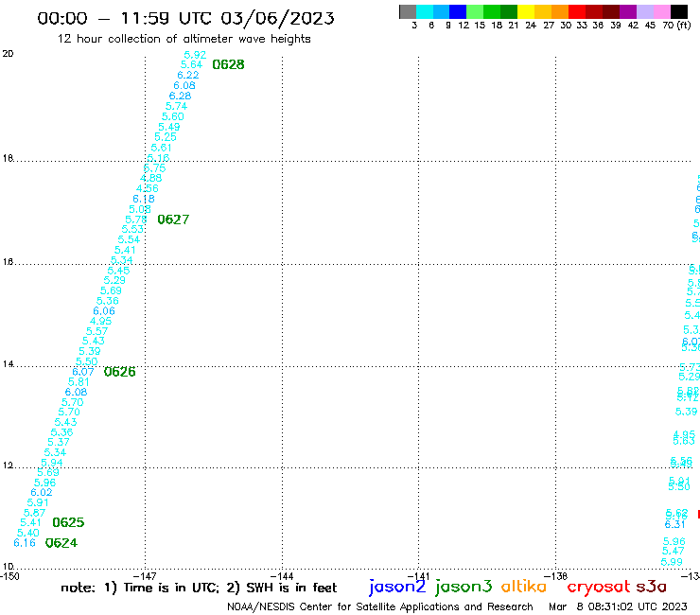Select the wave height reading 6.06
The width and height of the screenshot is (700, 615).
(104, 311)
